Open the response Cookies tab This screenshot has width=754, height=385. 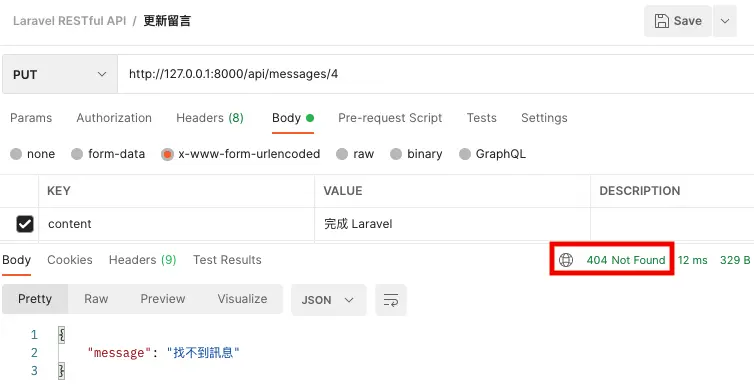70,260
